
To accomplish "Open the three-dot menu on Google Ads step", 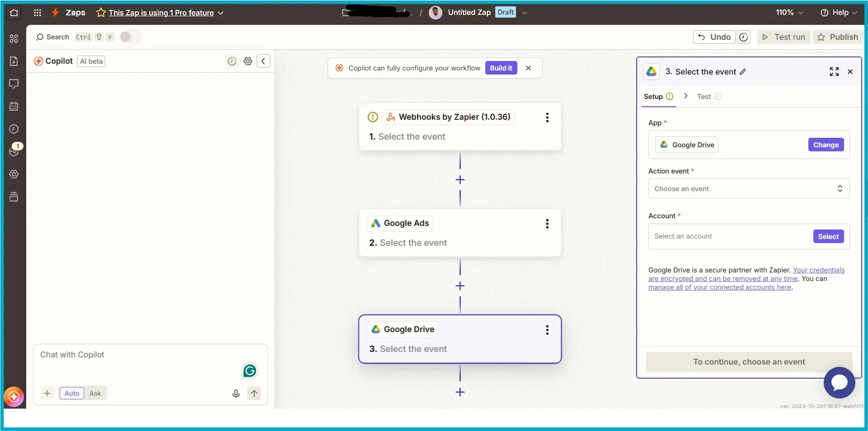I will pos(547,224).
